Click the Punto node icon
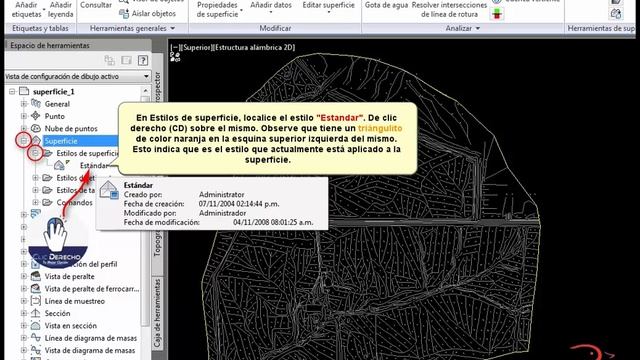The height and width of the screenshot is (360, 640). coord(36,116)
